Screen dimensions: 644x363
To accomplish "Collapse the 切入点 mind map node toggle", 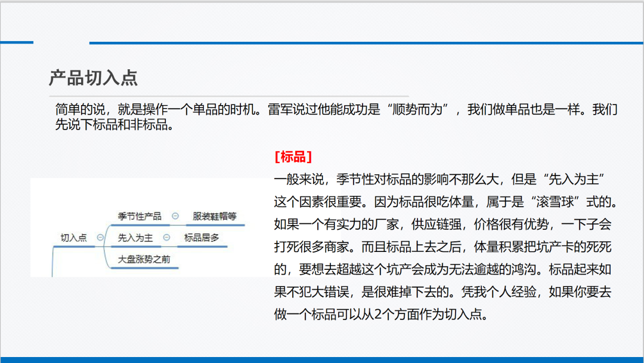I will pyautogui.click(x=100, y=238).
